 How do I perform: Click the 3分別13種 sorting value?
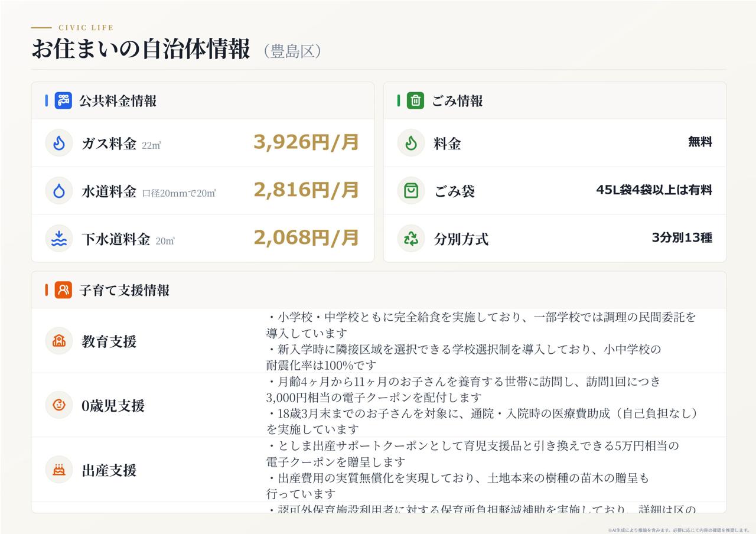[682, 238]
